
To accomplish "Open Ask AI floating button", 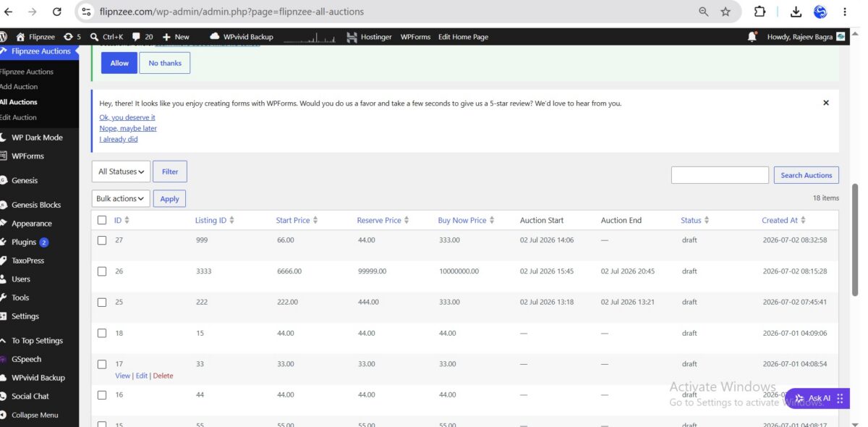I will (817, 398).
